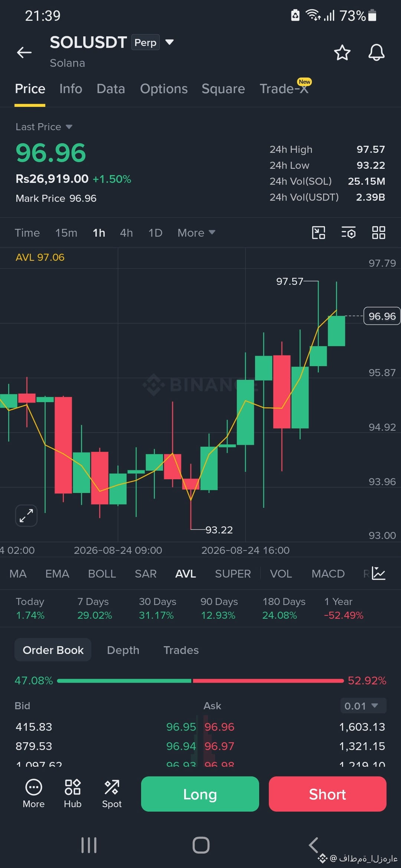The height and width of the screenshot is (868, 401).
Task: Tap the 1 Year -52.49% performance
Action: (343, 608)
